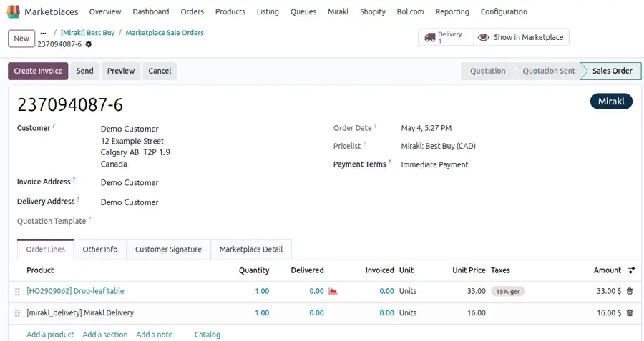Sort by the Product column header

pos(40,270)
